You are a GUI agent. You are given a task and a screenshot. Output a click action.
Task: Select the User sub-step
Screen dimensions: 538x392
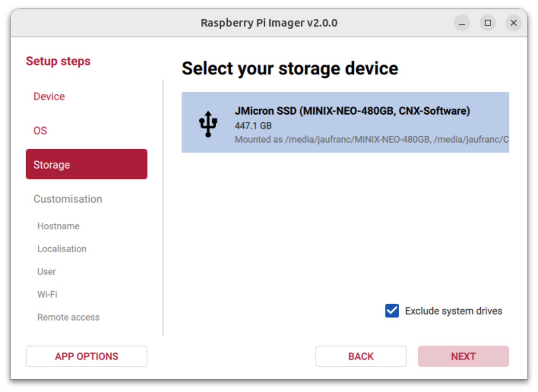[46, 272]
